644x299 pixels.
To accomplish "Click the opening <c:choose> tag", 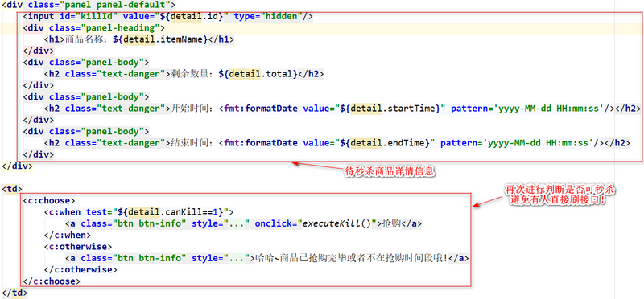I will [49, 201].
